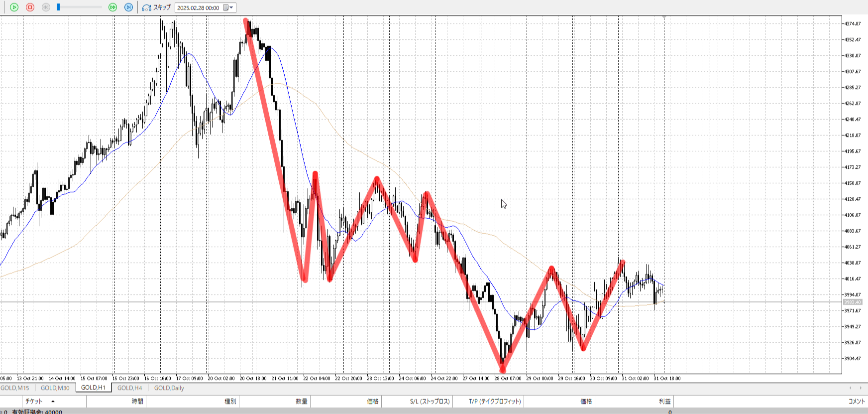
Task: Click the 利益 column header
Action: click(x=664, y=402)
